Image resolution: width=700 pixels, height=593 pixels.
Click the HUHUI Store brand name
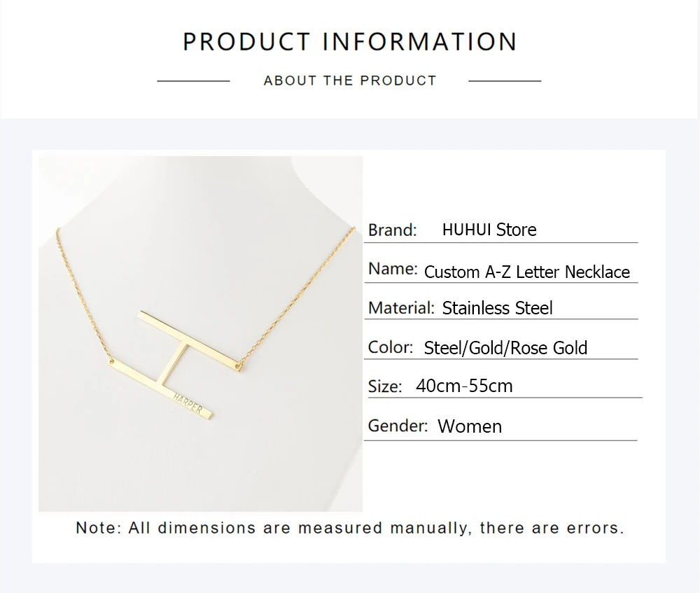pyautogui.click(x=489, y=230)
